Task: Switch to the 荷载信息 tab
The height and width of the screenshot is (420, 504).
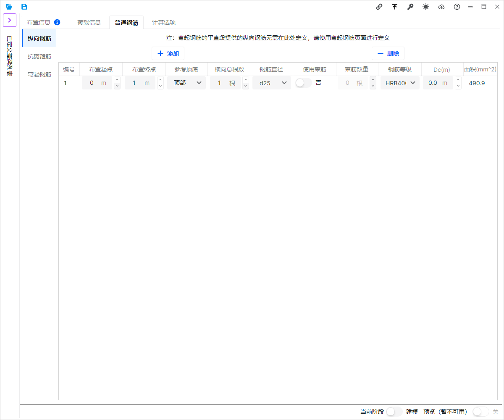Action: click(89, 22)
